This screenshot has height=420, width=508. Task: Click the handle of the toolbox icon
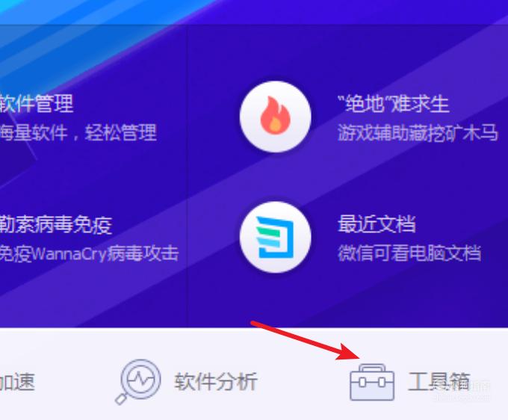(x=372, y=368)
